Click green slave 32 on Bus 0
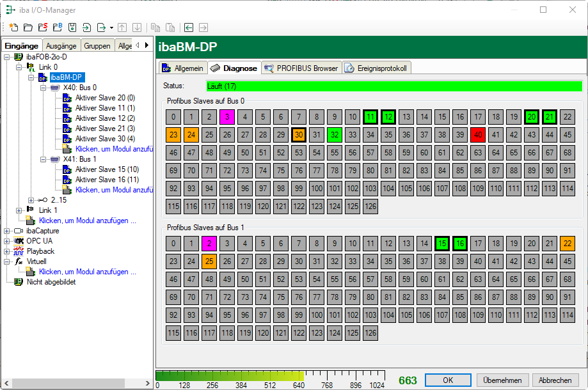This screenshot has width=588, height=390. 335,135
